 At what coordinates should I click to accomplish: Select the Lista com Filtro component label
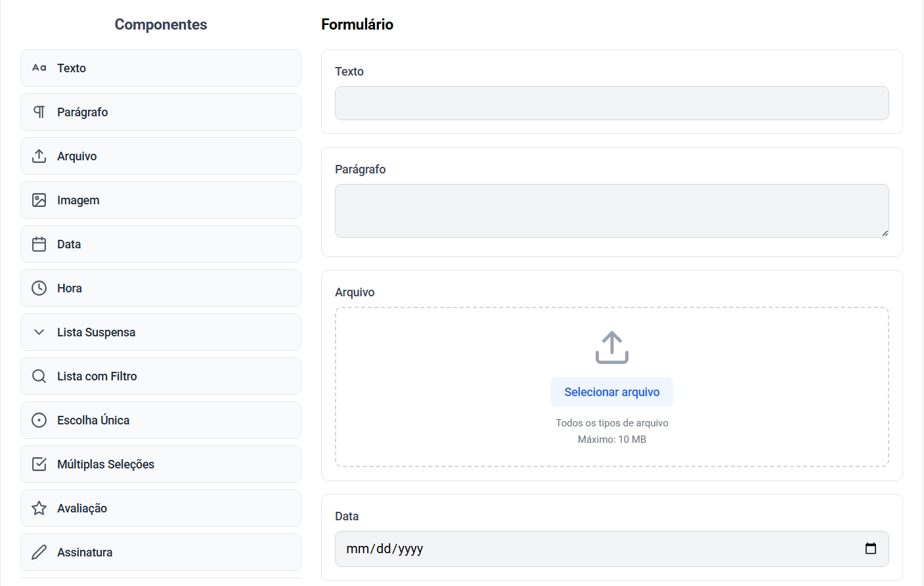[x=97, y=376]
